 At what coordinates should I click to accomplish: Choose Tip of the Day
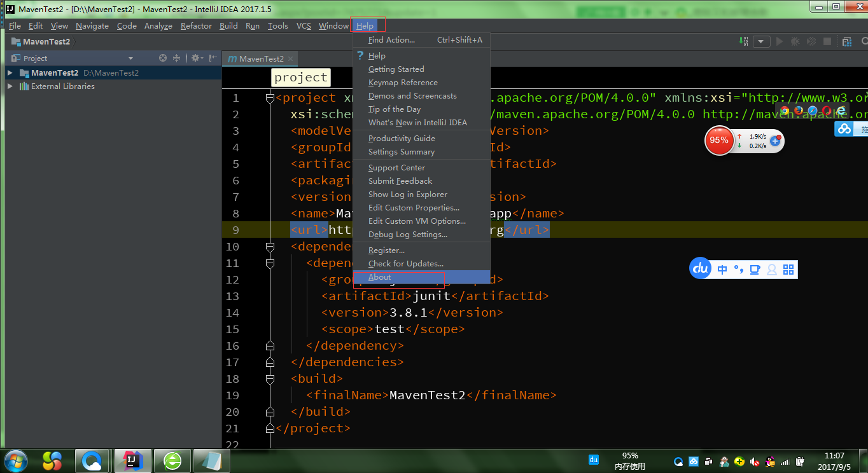point(421,109)
